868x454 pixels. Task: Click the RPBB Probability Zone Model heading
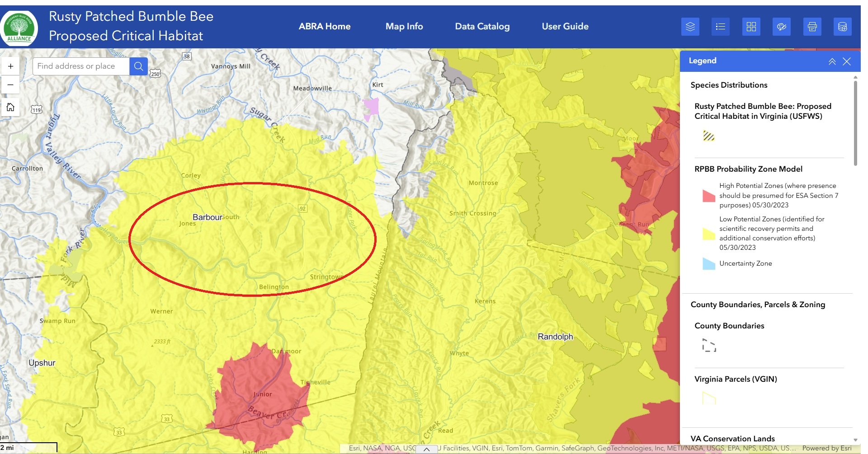pyautogui.click(x=748, y=169)
